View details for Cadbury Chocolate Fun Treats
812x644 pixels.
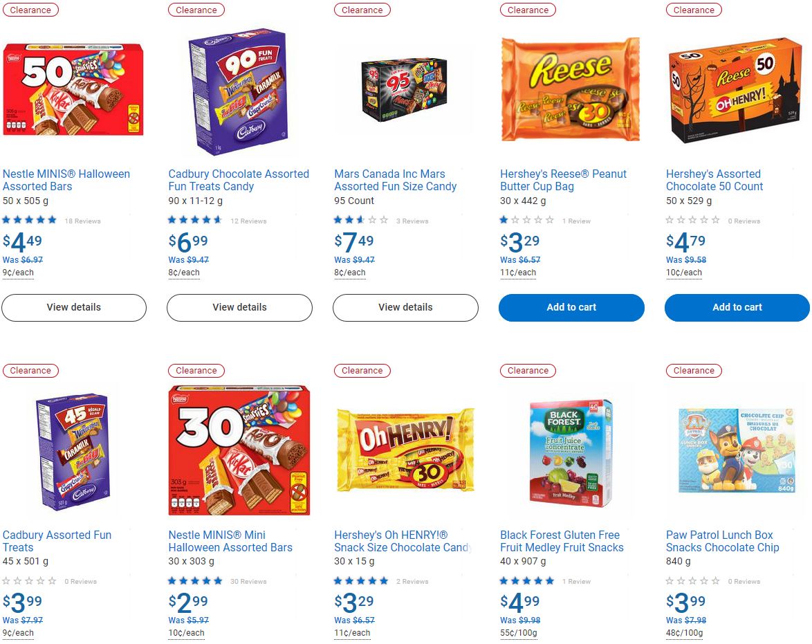tap(240, 307)
